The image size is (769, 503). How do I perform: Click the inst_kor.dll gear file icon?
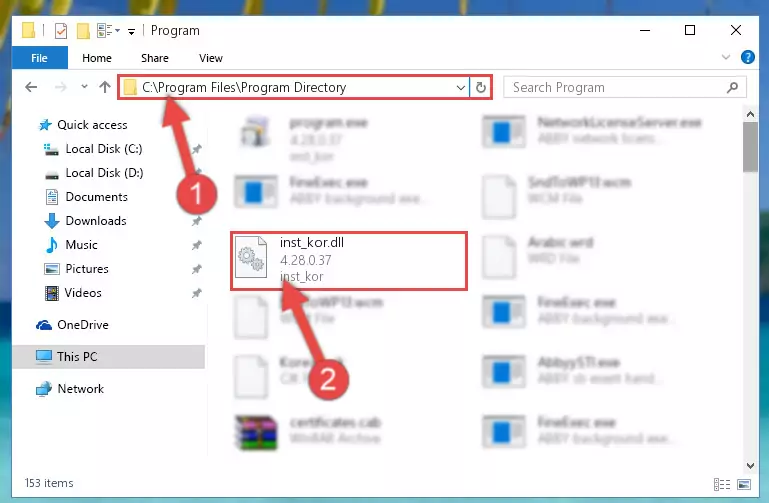coord(251,257)
